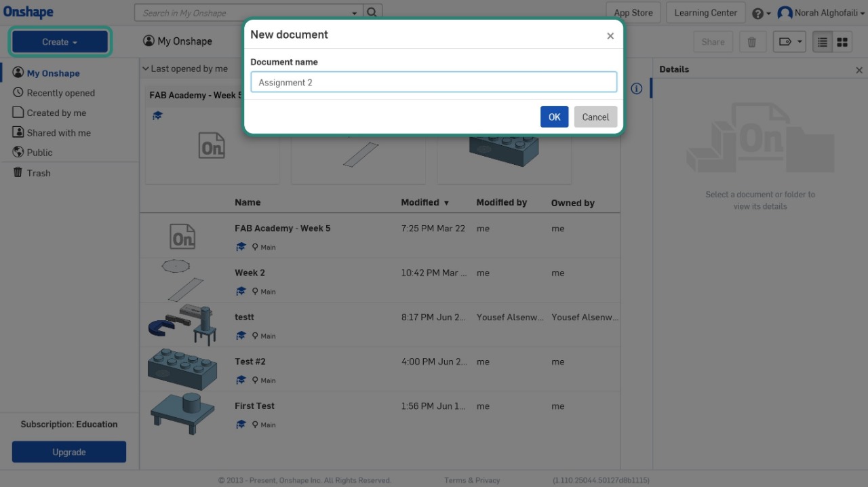Click the Owned by column header

pos(573,202)
